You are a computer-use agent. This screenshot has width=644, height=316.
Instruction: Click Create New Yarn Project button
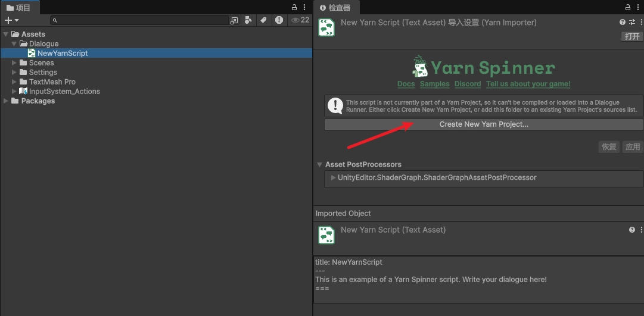pyautogui.click(x=484, y=124)
